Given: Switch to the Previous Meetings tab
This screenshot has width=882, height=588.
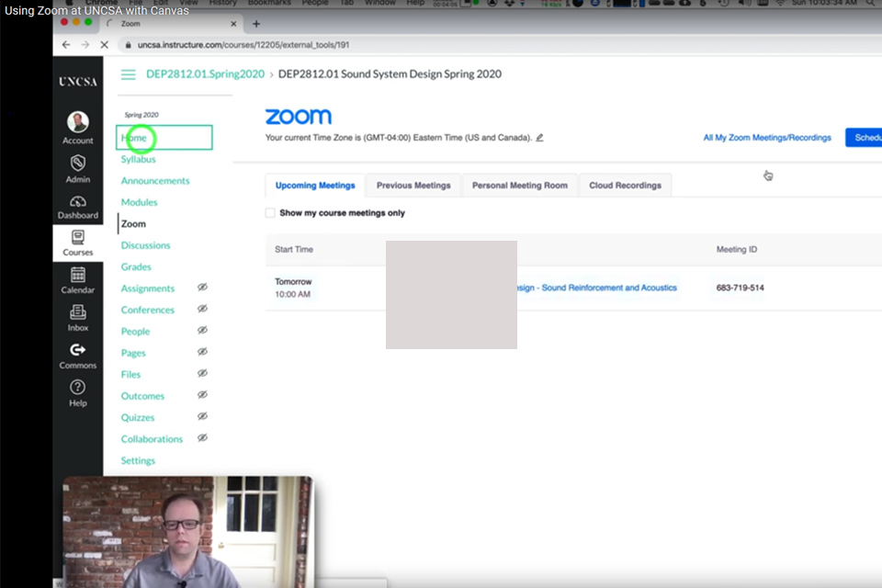Looking at the screenshot, I should [x=413, y=186].
